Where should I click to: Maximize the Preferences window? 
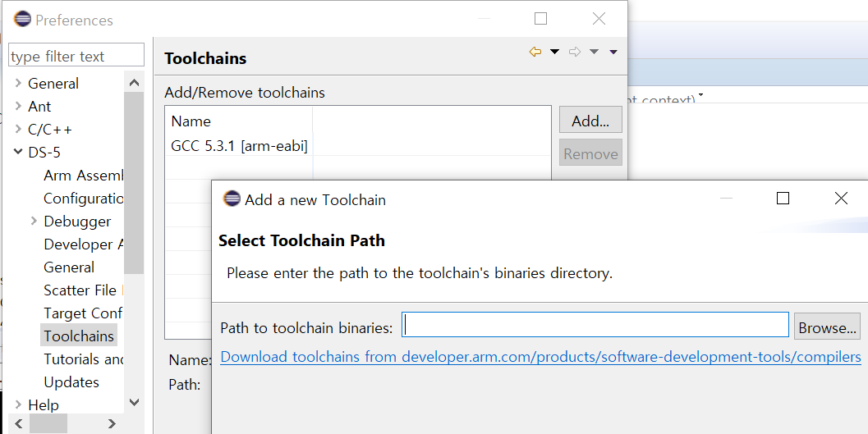click(x=541, y=18)
